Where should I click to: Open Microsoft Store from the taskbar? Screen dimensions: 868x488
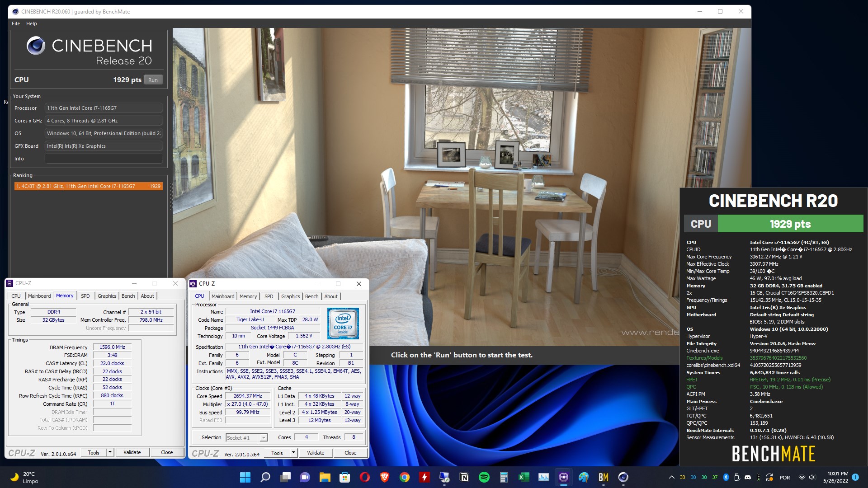pos(345,477)
